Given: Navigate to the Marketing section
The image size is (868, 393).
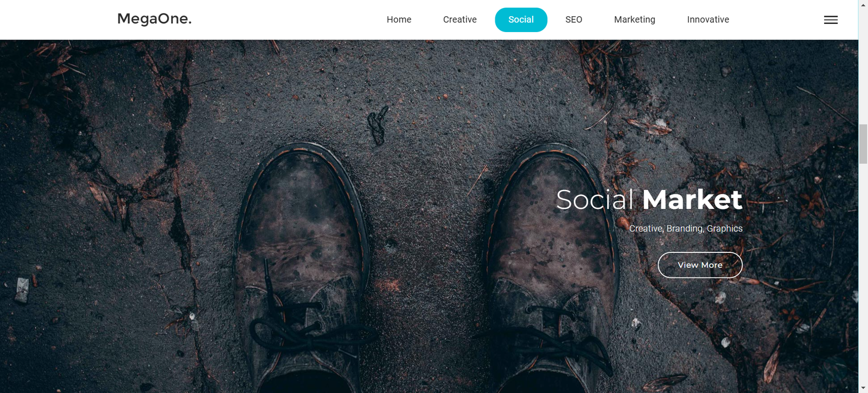Looking at the screenshot, I should point(634,20).
